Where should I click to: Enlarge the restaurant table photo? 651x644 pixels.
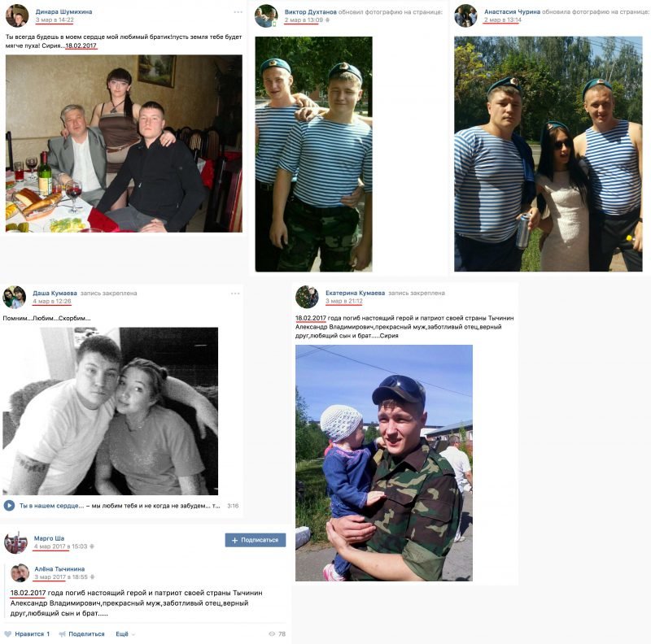(x=124, y=143)
